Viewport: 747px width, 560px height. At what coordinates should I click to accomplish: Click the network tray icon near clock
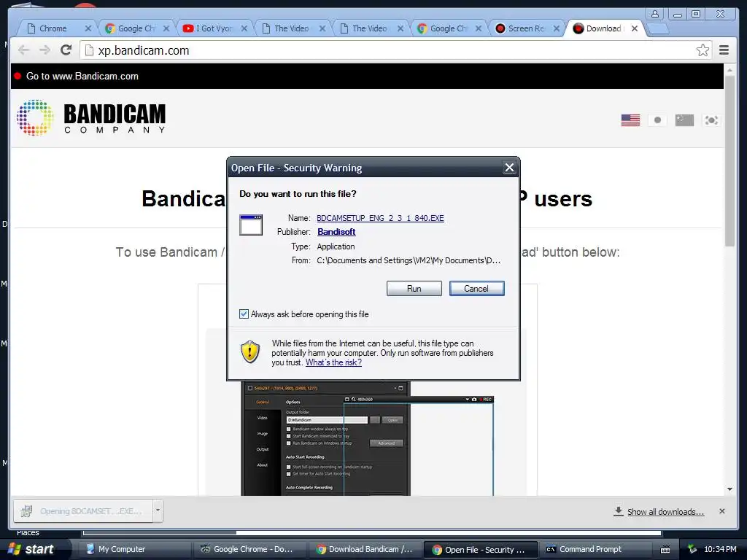pyautogui.click(x=692, y=549)
